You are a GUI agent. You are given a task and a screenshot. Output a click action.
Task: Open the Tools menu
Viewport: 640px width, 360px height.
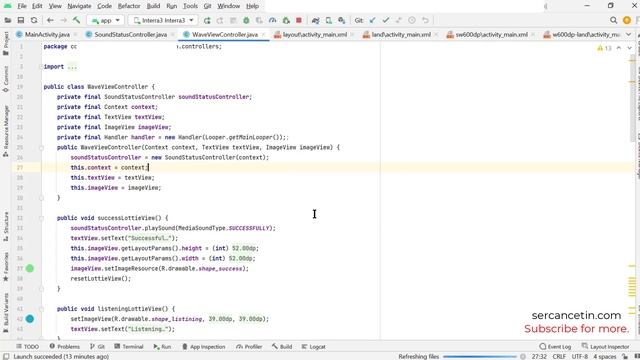190,6
